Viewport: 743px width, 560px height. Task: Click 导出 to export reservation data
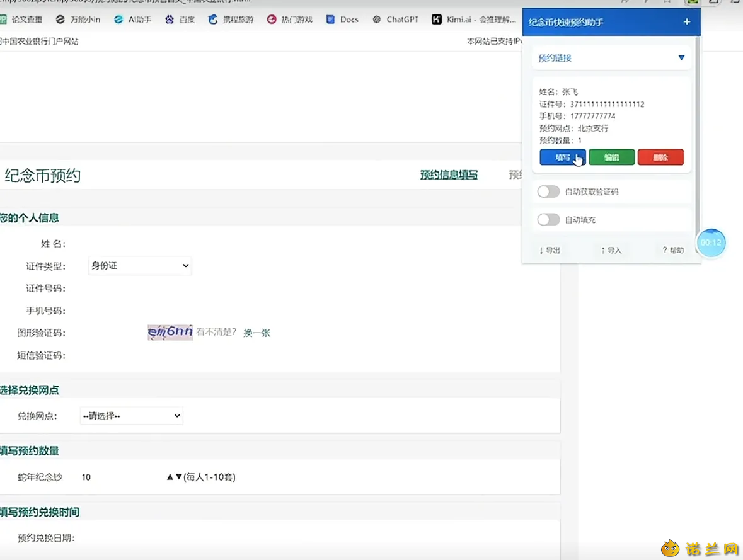(x=550, y=250)
